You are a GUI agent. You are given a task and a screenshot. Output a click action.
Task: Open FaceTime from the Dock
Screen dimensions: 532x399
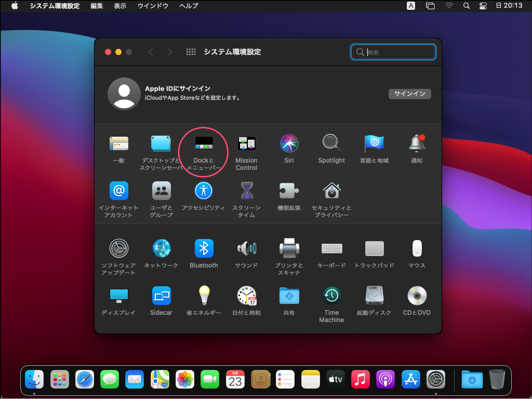coord(210,379)
